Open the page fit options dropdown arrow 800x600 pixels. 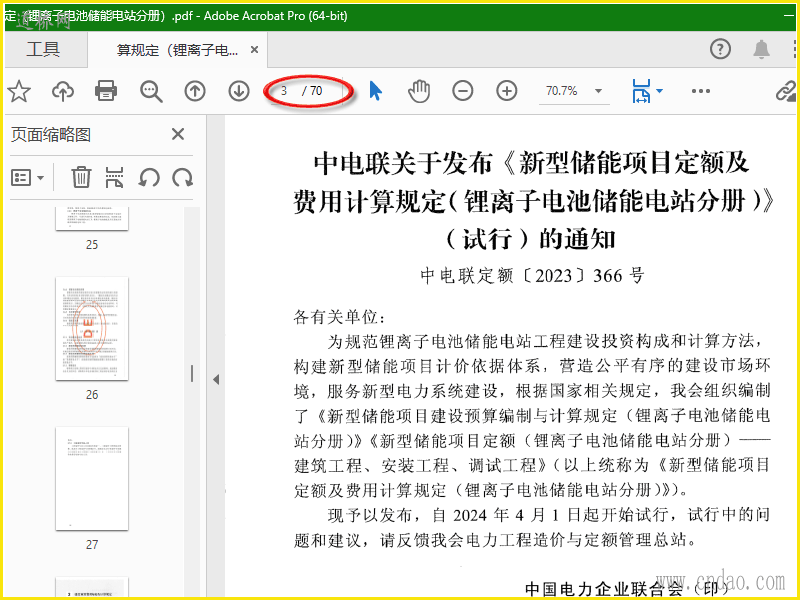[x=659, y=91]
